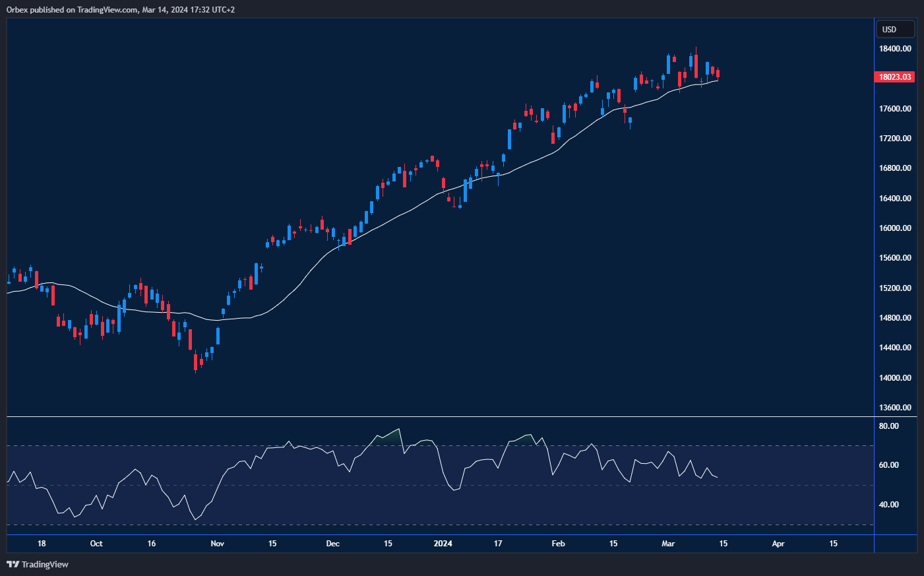Click the RSI 80.00 scale label
The image size is (924, 576).
pos(888,426)
